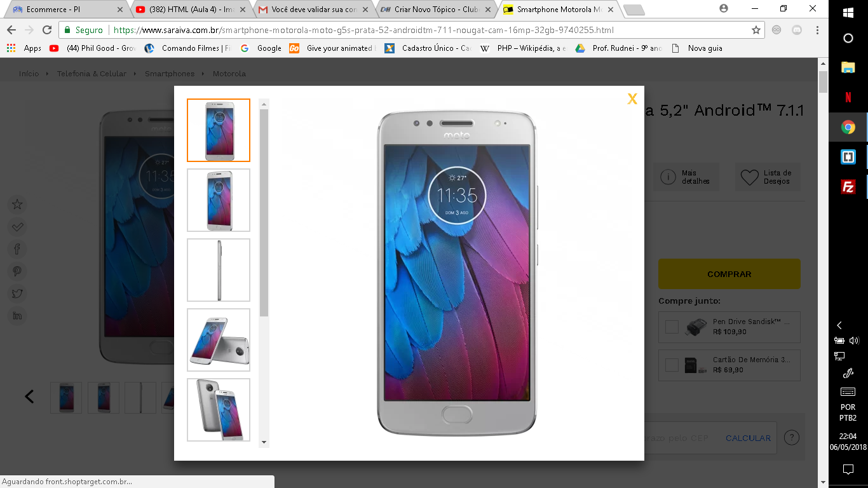Click the saraiva.com.br address bar URL
Image resolution: width=868 pixels, height=488 pixels.
(x=363, y=30)
